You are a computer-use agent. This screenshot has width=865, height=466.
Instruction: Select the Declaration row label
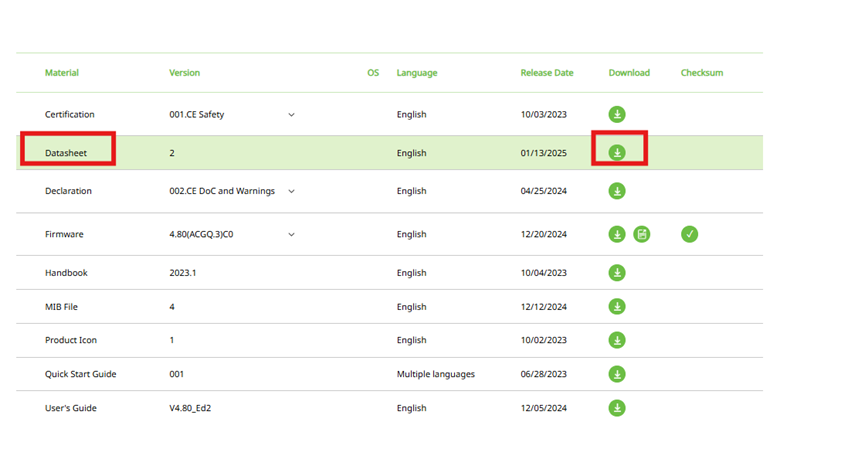(x=68, y=191)
